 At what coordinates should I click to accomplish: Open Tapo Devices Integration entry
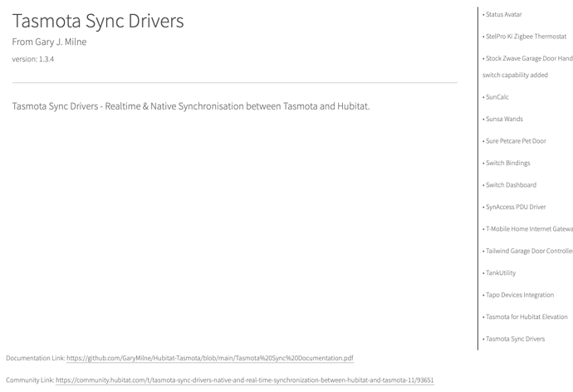[520, 295]
